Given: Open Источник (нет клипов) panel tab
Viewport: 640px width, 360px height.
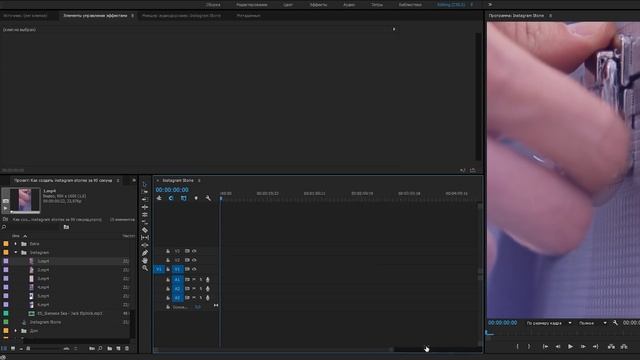Looking at the screenshot, I should [x=25, y=16].
